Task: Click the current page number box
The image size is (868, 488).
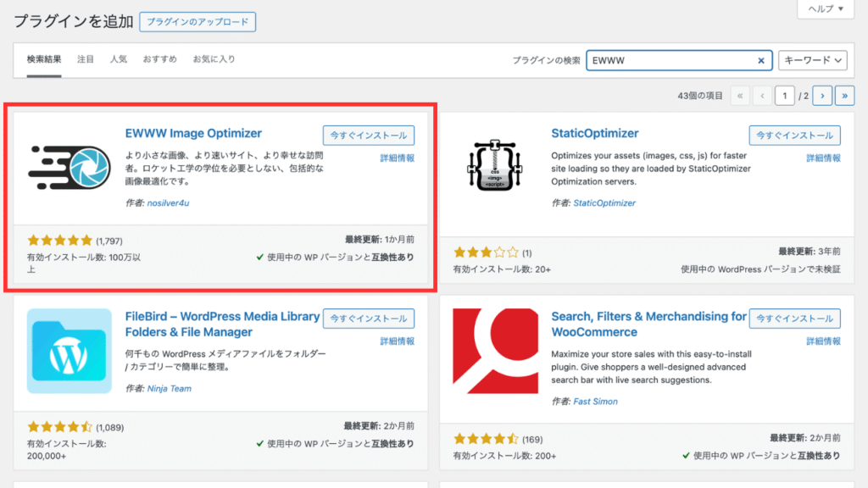Action: [785, 97]
